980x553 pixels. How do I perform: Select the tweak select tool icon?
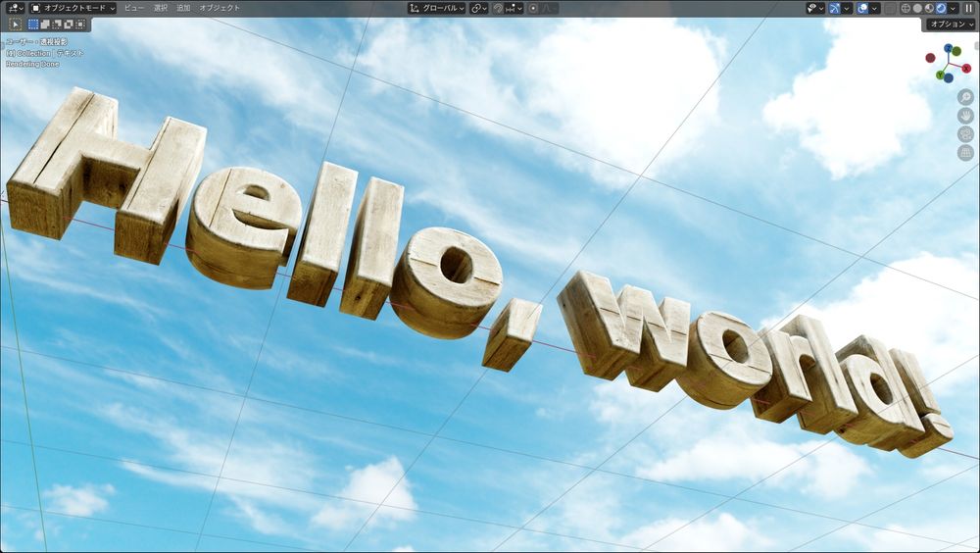pyautogui.click(x=15, y=25)
